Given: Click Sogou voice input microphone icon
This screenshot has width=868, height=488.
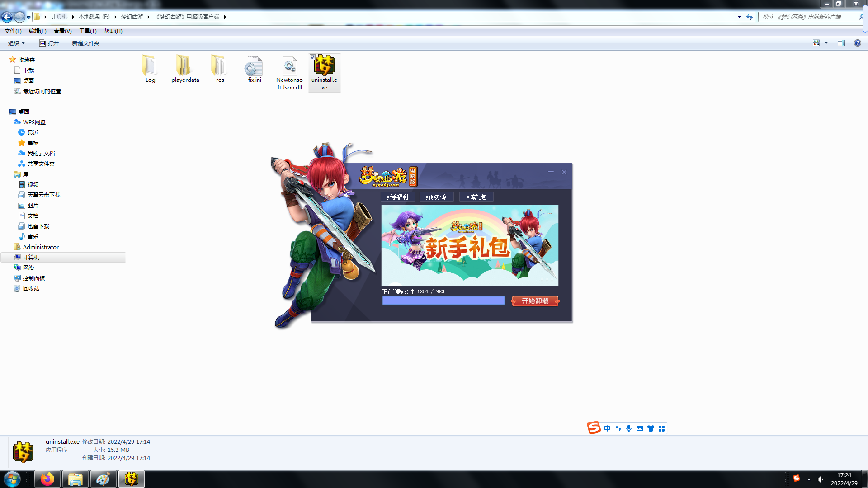Looking at the screenshot, I should (629, 428).
